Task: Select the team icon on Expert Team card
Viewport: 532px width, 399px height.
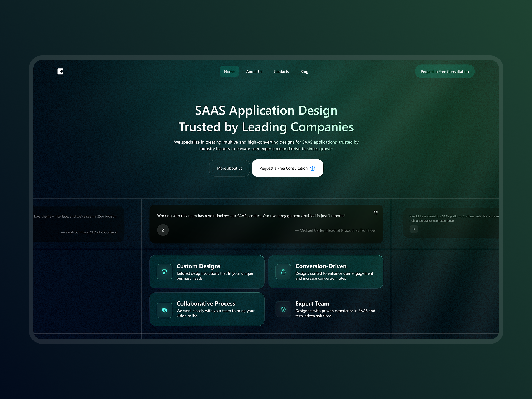Action: [x=283, y=309]
